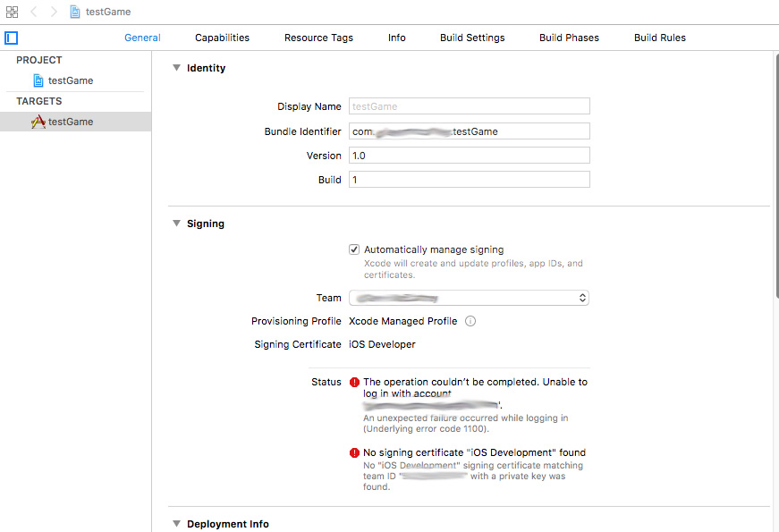Screen dimensions: 779x532
Task: Click the 'Automatically manage signing' label
Action: [434, 249]
